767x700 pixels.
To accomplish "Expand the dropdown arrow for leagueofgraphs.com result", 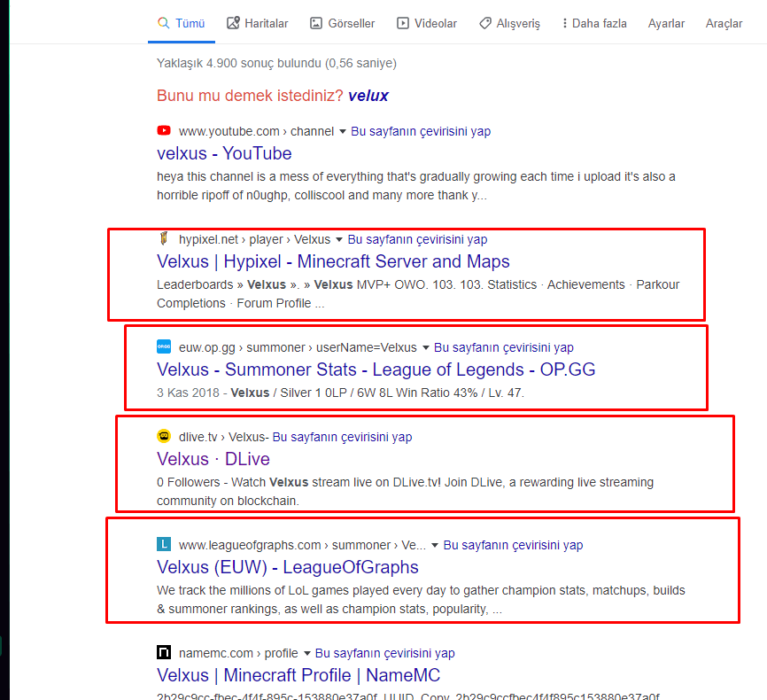I will [x=434, y=545].
